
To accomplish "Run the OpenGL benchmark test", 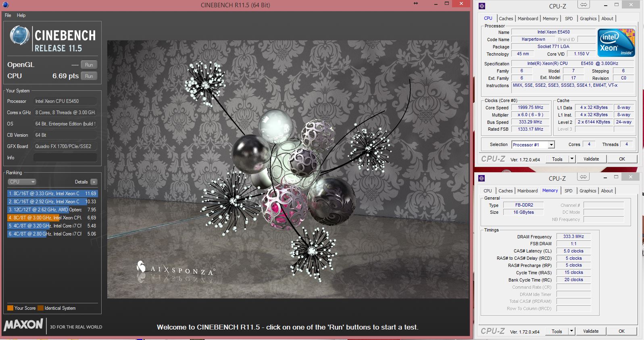I will tap(89, 65).
